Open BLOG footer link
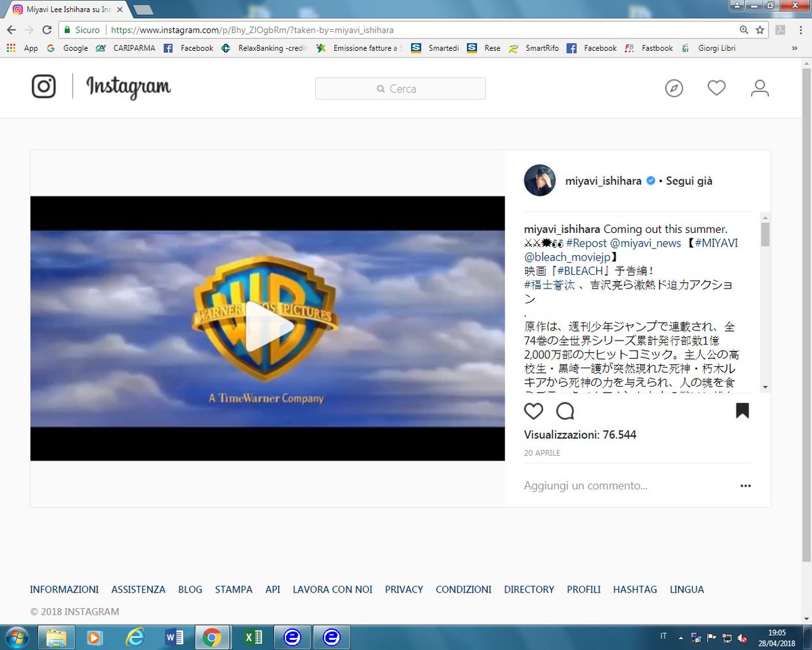Screen dimensions: 812x650 [x=190, y=590]
